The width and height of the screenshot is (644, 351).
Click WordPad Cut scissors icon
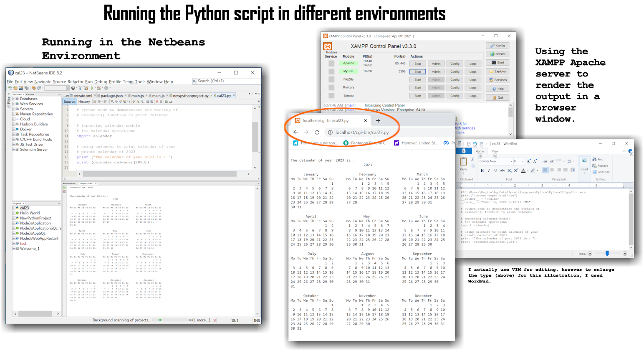click(472, 159)
